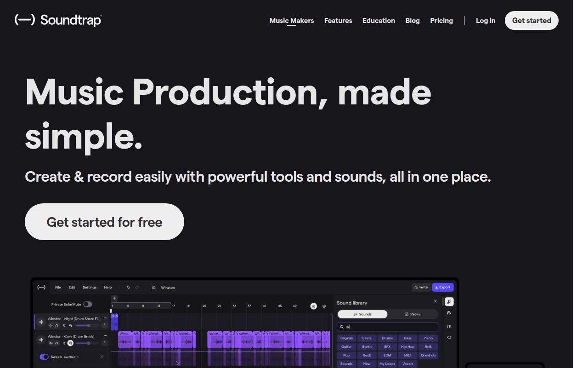Open the studio Help menu

coord(108,287)
